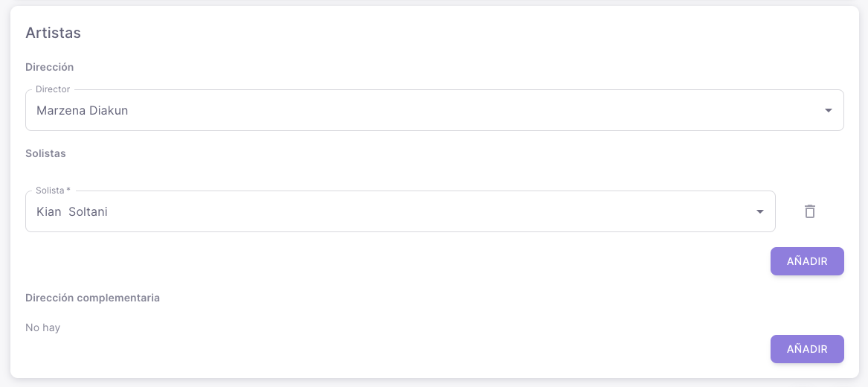
Task: Click the Director combo box field
Action: (x=434, y=110)
